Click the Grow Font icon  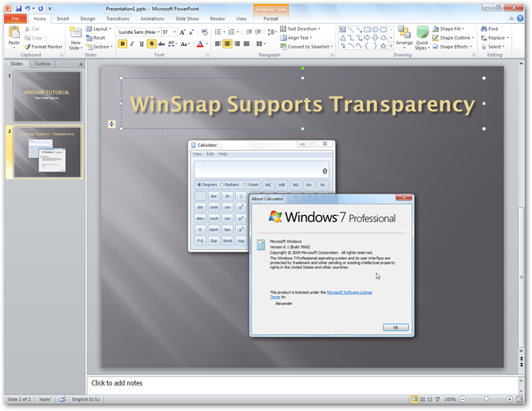182,33
